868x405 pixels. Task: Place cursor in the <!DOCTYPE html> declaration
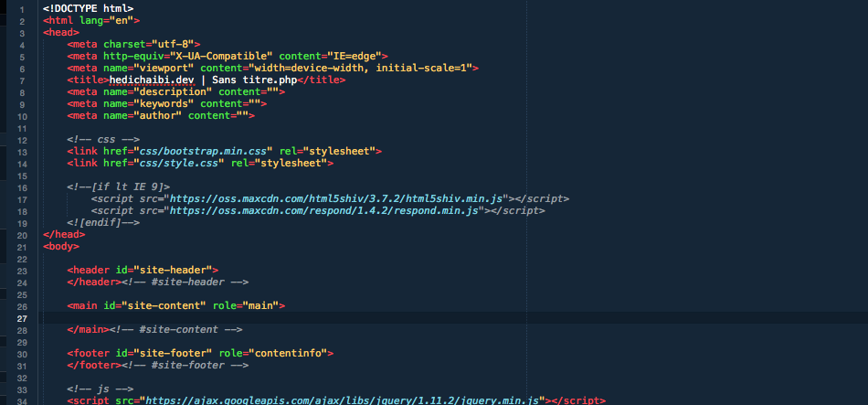pos(88,9)
